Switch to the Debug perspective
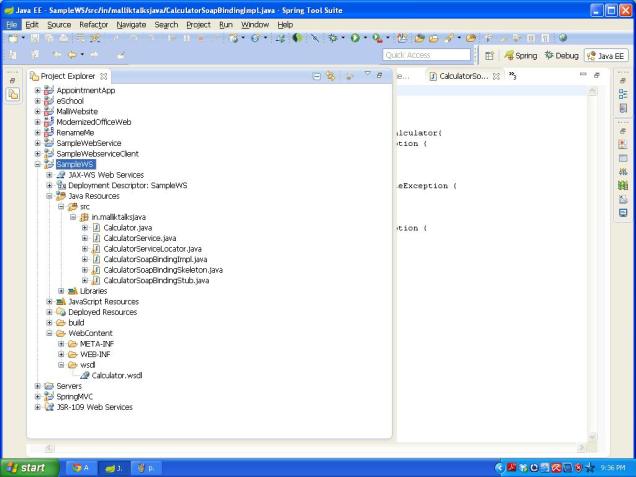Viewport: 636px width, 477px height. click(562, 56)
